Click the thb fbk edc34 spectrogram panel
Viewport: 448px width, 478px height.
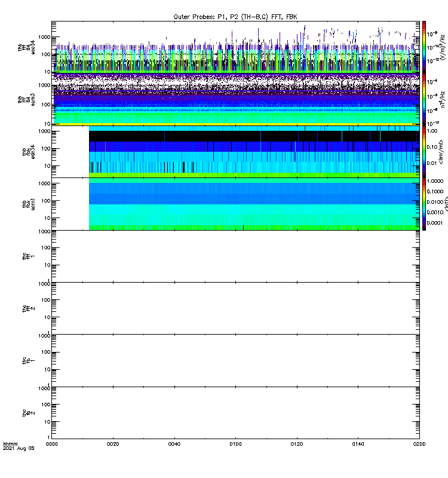coord(235,152)
